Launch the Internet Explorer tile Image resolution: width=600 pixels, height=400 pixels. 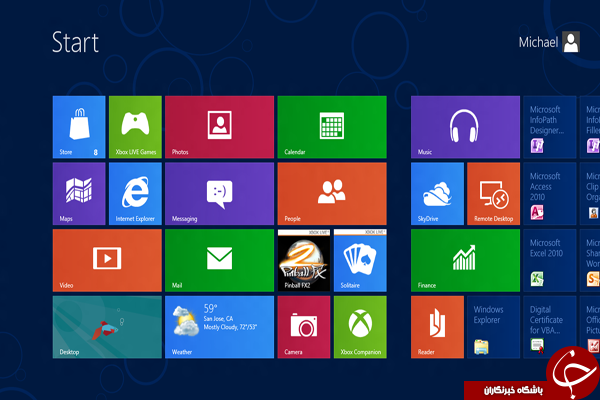tap(135, 194)
